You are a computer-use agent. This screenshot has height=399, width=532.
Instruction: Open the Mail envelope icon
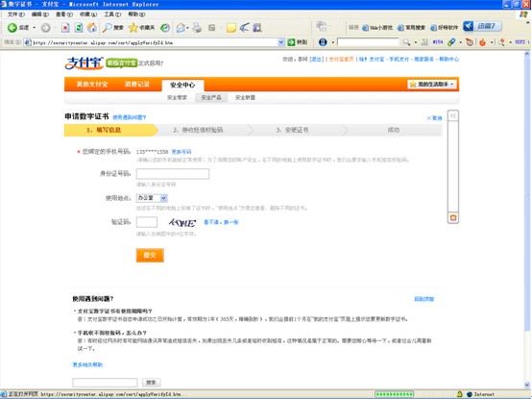(181, 28)
